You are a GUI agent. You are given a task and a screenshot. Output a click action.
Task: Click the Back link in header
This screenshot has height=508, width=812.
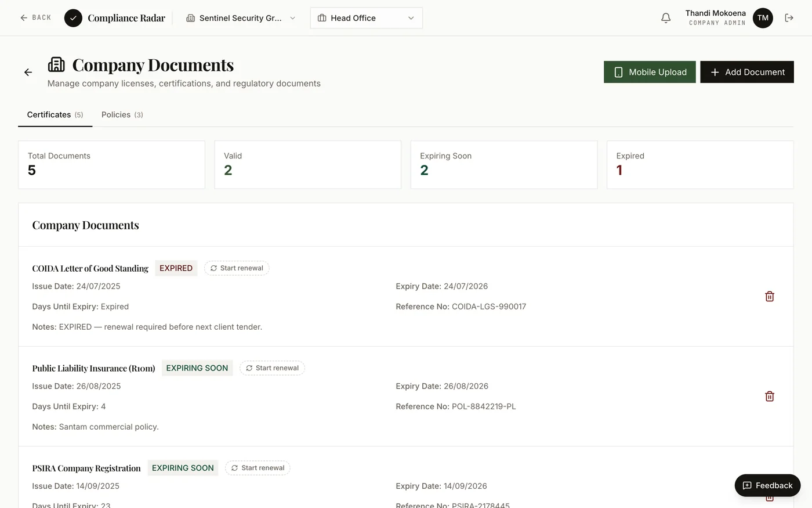[35, 18]
